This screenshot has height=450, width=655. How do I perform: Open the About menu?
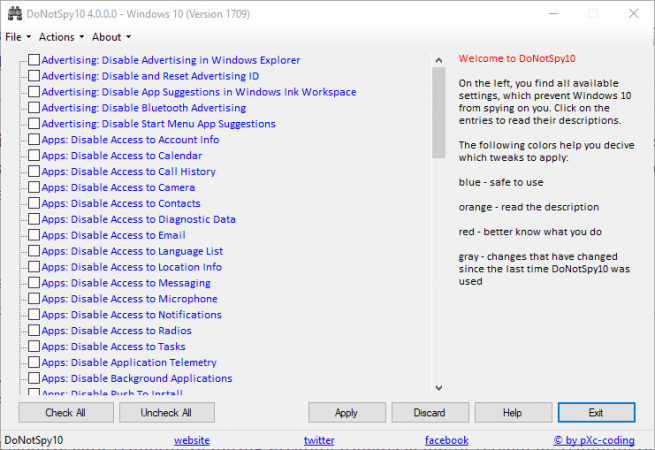[111, 37]
